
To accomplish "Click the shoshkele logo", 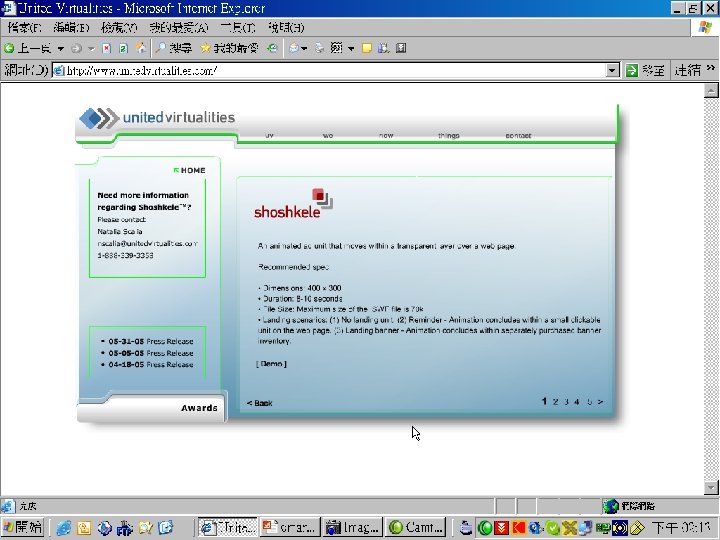I will tap(293, 203).
